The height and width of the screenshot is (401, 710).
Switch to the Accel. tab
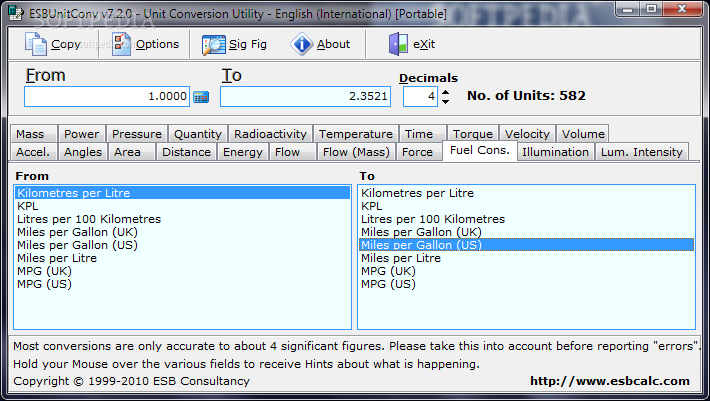click(x=33, y=152)
